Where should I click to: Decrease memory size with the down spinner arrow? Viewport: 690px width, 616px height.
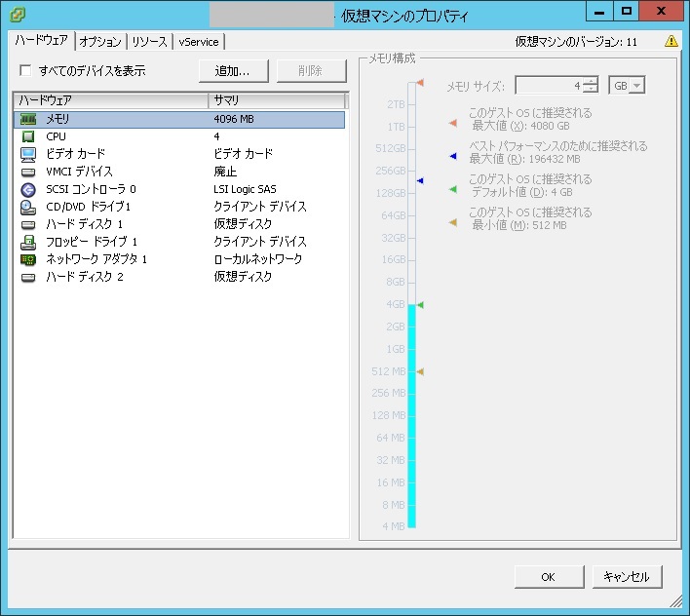[592, 91]
